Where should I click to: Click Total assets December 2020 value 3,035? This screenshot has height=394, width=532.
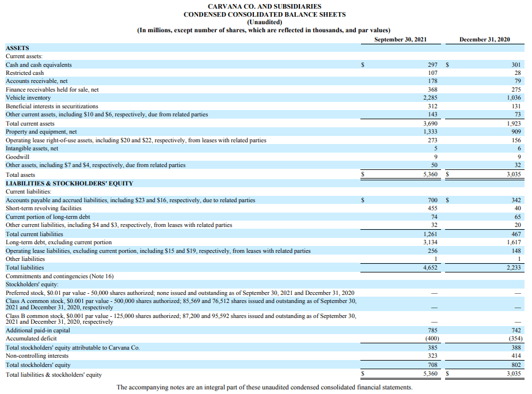click(x=514, y=175)
